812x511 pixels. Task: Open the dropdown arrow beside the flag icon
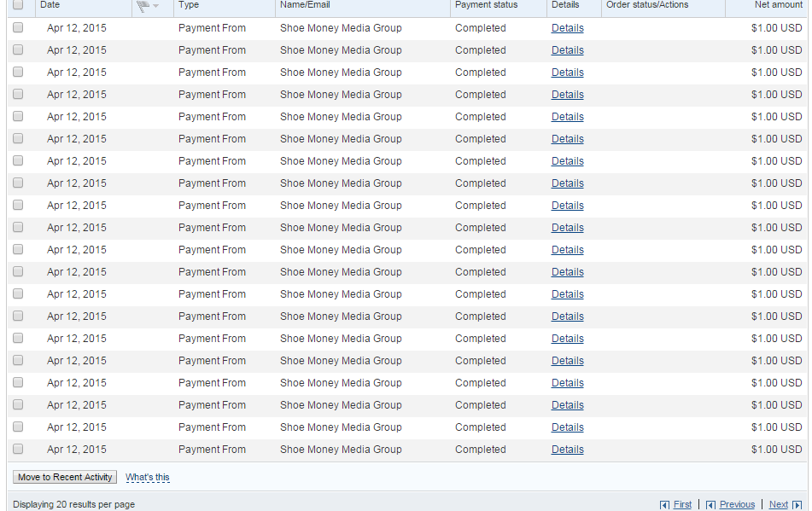[x=156, y=6]
